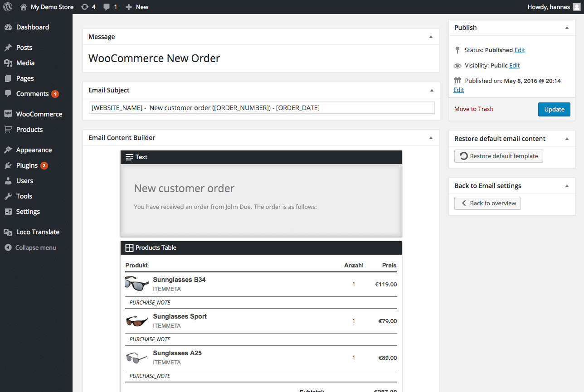Click the Dashboard gauge icon
The height and width of the screenshot is (392, 584).
[8, 27]
